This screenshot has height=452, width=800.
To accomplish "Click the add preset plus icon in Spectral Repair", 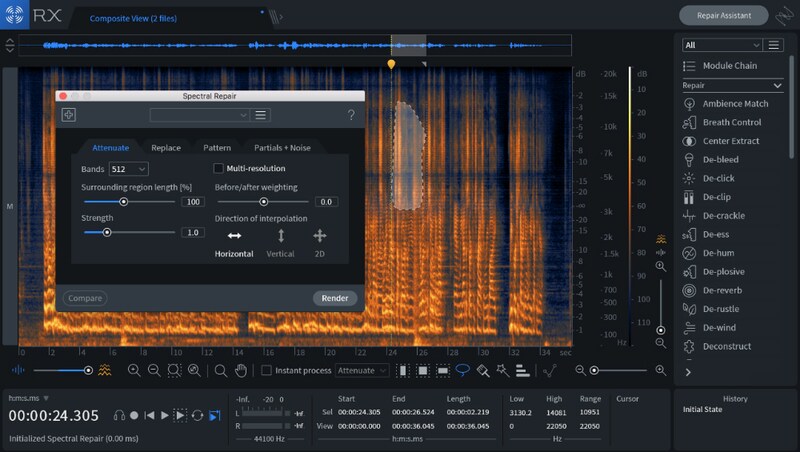I will [69, 115].
